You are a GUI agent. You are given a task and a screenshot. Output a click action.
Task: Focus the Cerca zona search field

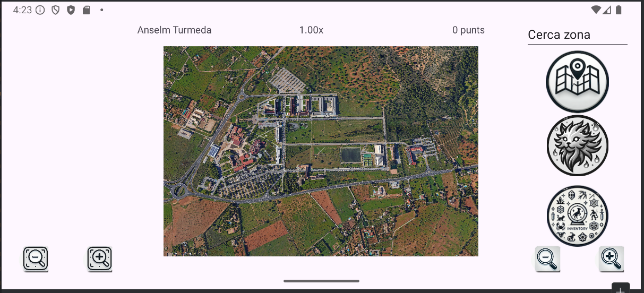pos(577,35)
